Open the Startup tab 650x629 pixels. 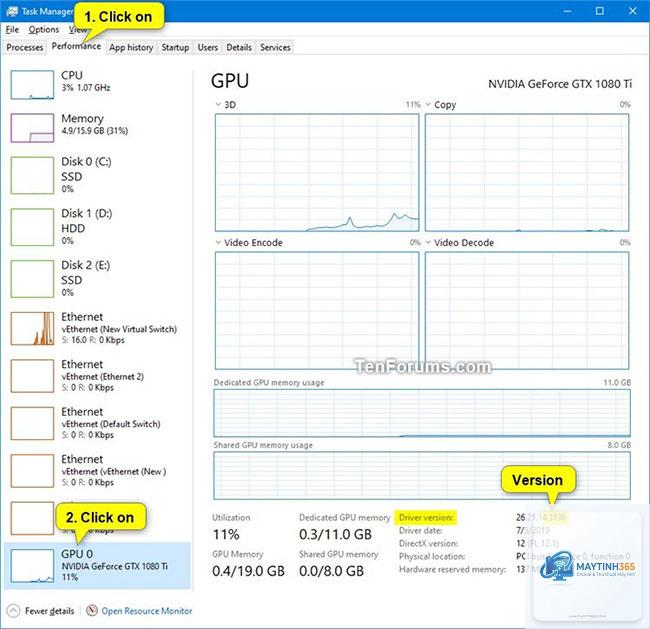175,48
